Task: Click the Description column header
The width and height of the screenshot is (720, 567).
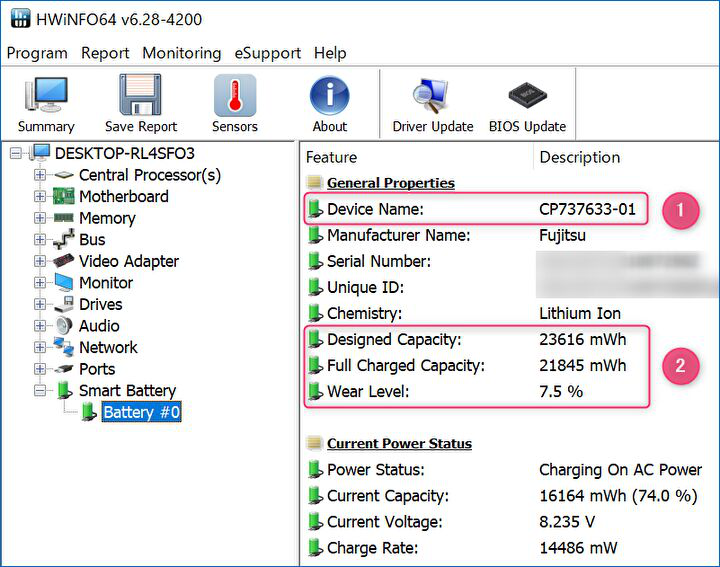Action: coord(579,157)
